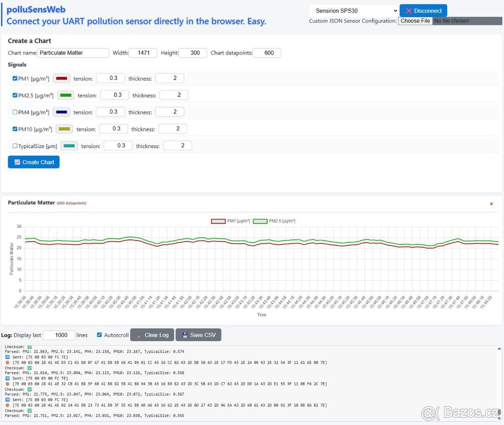The image size is (504, 425).
Task: Click the Save CSV button
Action: pyautogui.click(x=198, y=335)
